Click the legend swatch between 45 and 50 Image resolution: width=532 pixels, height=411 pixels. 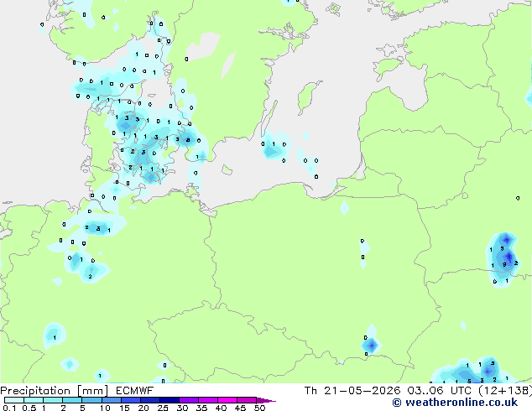tap(247, 400)
